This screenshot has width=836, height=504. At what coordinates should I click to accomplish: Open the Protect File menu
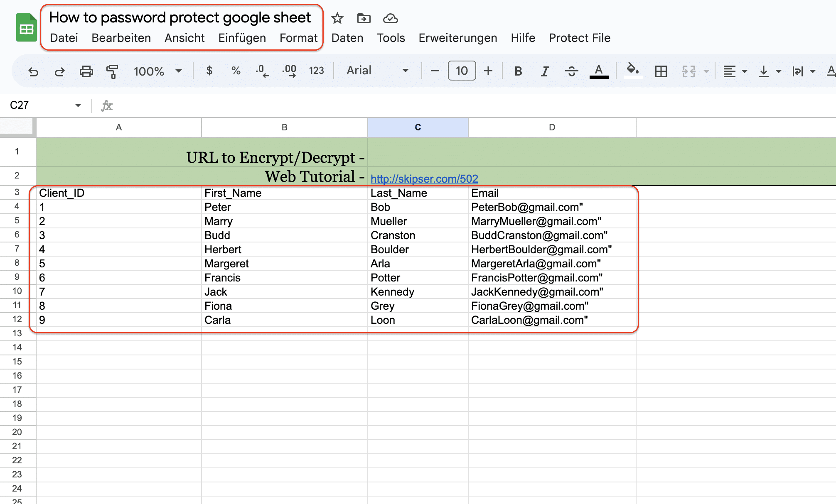point(579,38)
